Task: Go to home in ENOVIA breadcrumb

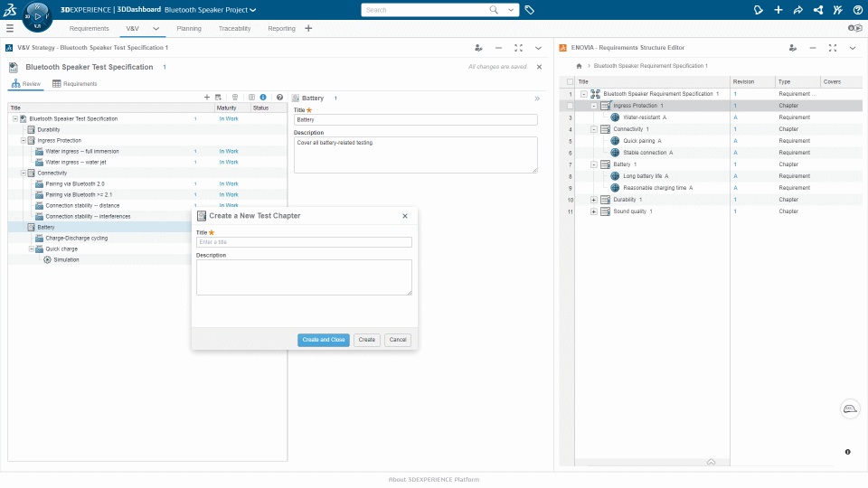Action: point(579,66)
